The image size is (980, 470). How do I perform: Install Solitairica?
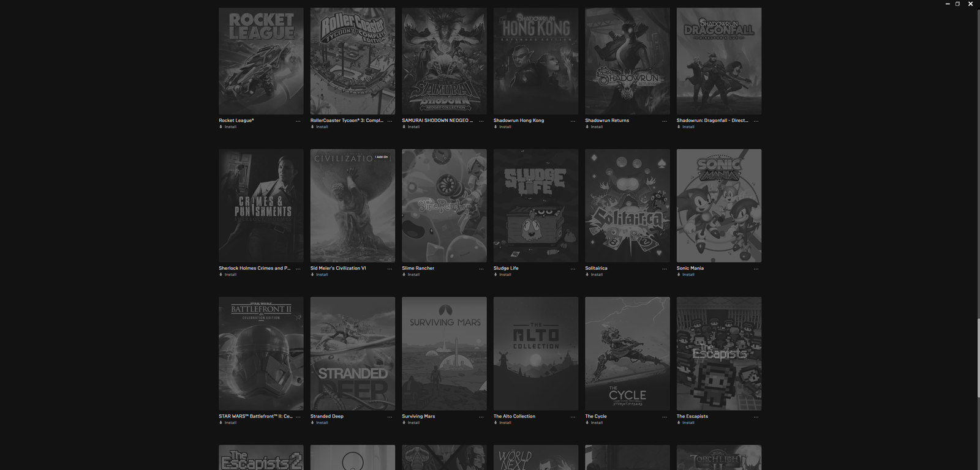pos(594,274)
